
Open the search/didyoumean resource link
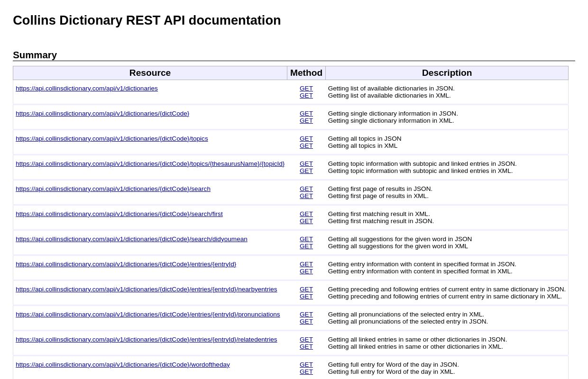point(131,239)
